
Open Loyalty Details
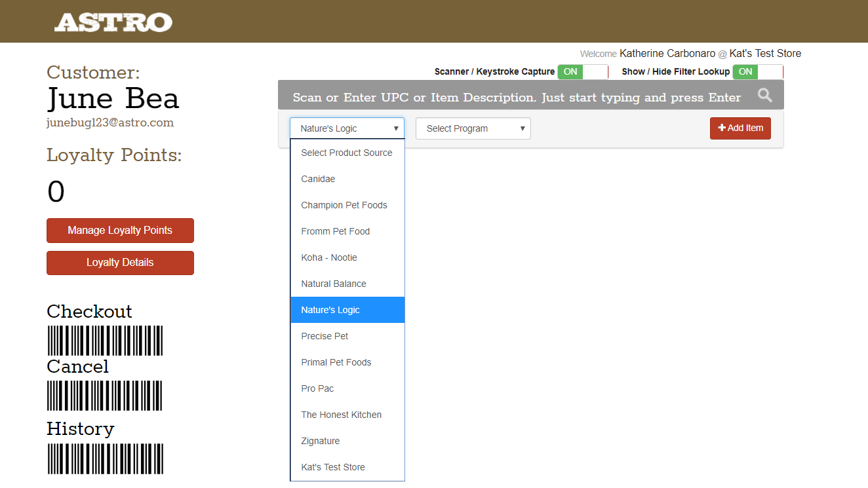click(120, 263)
